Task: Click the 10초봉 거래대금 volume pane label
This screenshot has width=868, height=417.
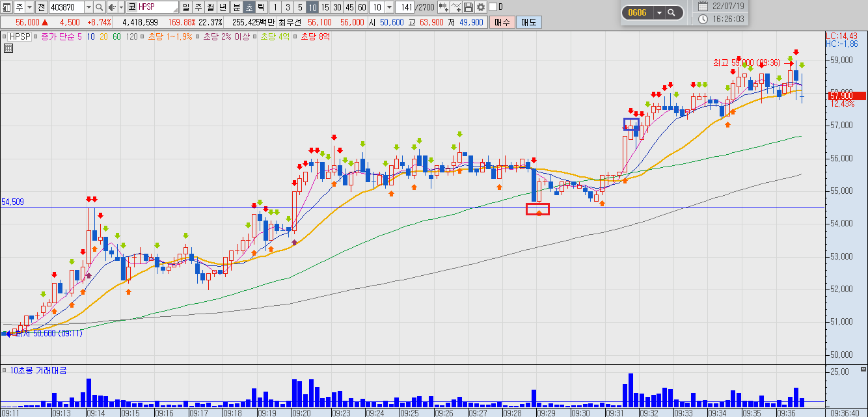Action: pos(38,370)
